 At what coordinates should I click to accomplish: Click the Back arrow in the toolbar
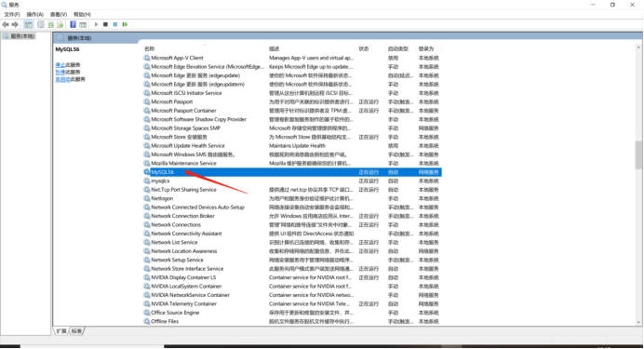[6, 24]
